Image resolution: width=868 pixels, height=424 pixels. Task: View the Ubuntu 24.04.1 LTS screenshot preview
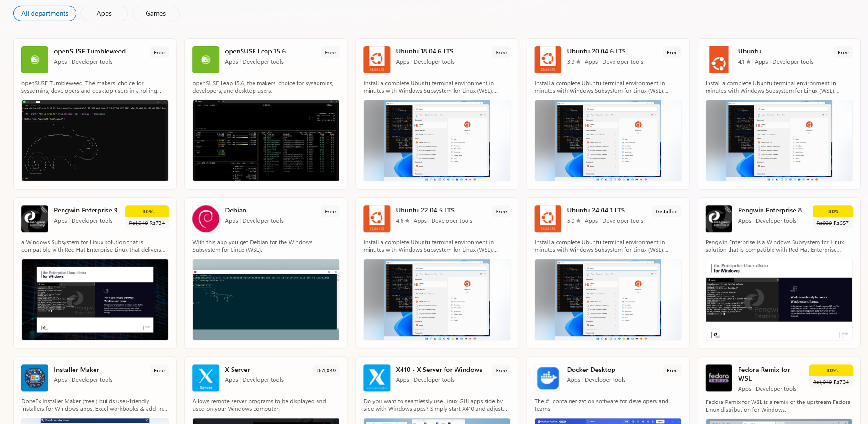point(608,300)
